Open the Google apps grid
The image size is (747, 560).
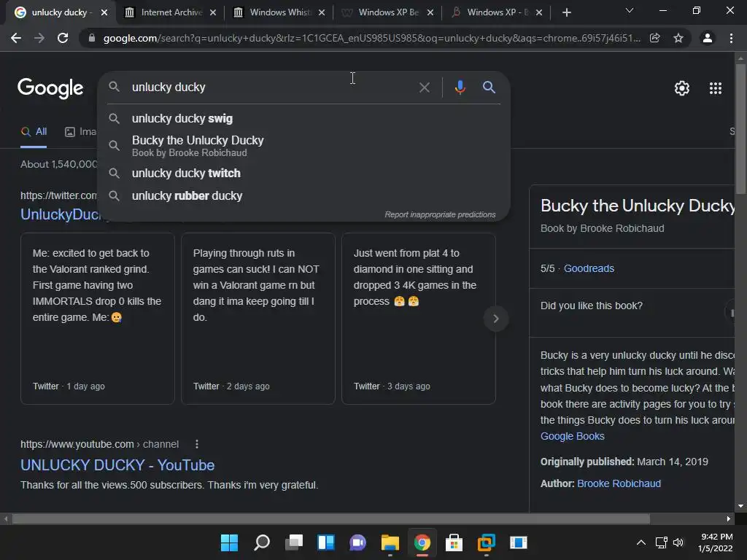(x=716, y=88)
